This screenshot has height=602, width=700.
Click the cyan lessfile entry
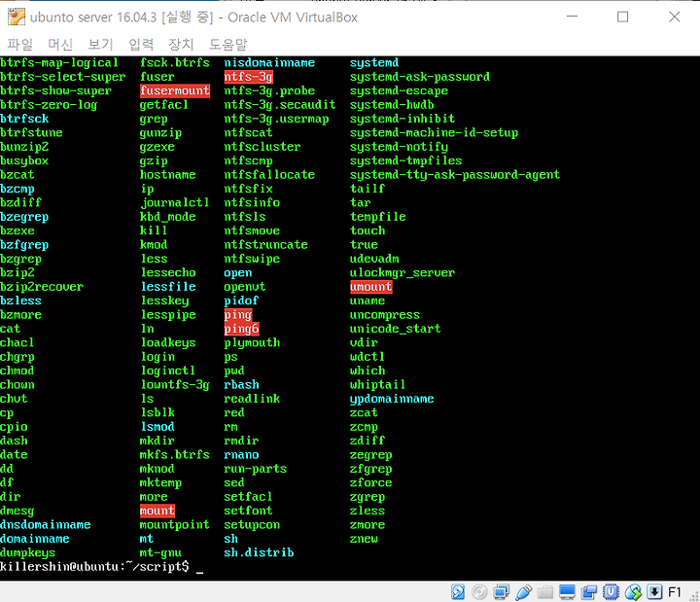(x=168, y=287)
